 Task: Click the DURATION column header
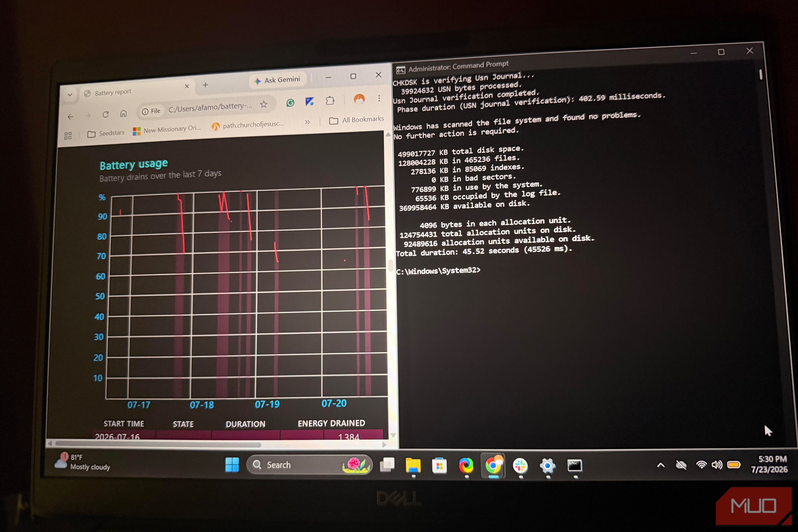coord(246,424)
